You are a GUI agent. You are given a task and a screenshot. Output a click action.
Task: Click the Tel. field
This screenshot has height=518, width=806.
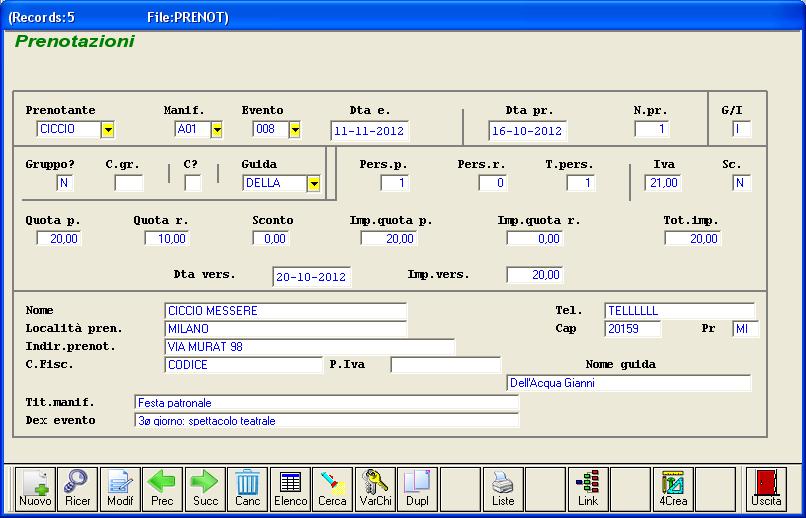click(x=680, y=311)
